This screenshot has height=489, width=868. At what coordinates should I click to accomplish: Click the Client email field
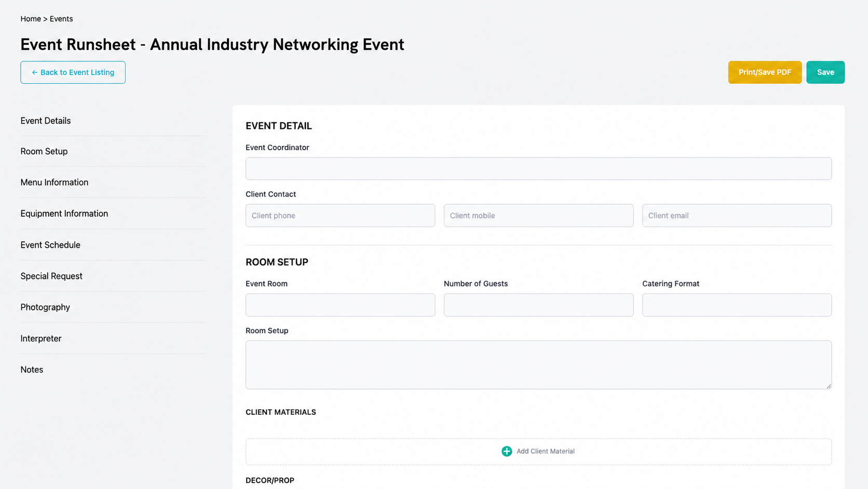737,215
